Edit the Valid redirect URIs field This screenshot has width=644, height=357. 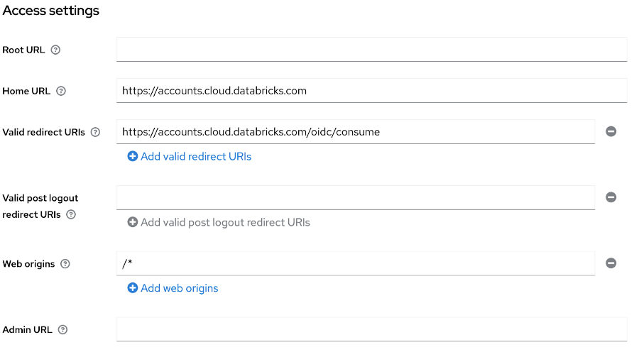tap(355, 131)
